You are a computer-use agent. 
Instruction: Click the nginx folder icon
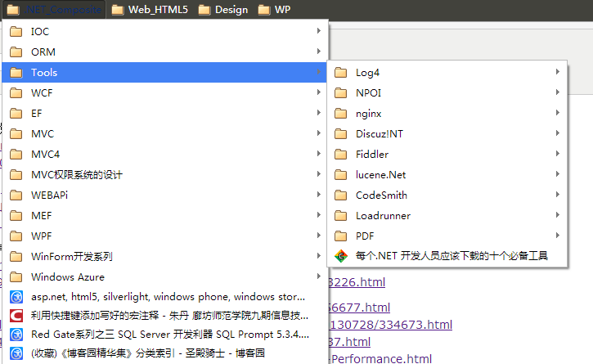(x=341, y=113)
